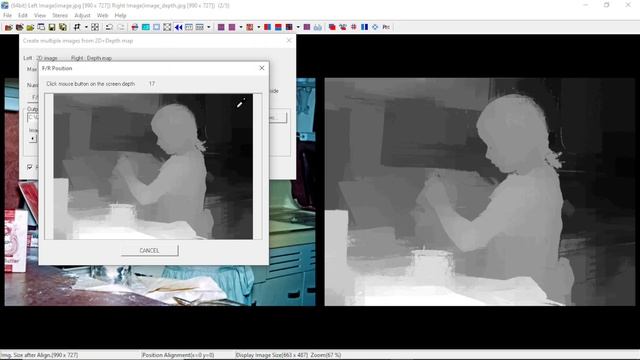
Task: Click the screen depth value 17
Action: click(152, 84)
